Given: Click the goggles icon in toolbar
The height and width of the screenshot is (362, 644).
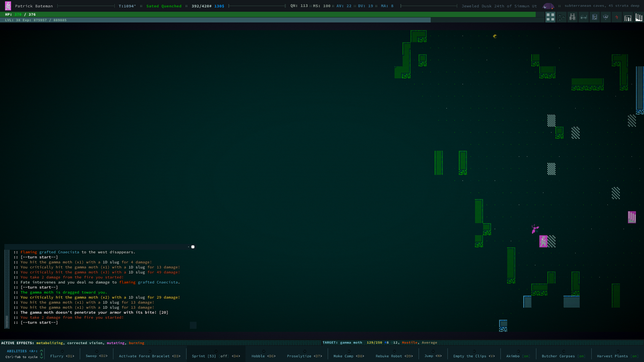Looking at the screenshot, I should [x=584, y=17].
